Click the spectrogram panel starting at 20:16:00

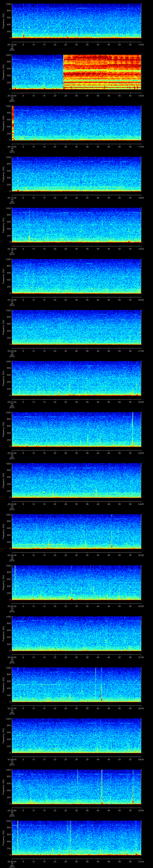click(x=77, y=123)
